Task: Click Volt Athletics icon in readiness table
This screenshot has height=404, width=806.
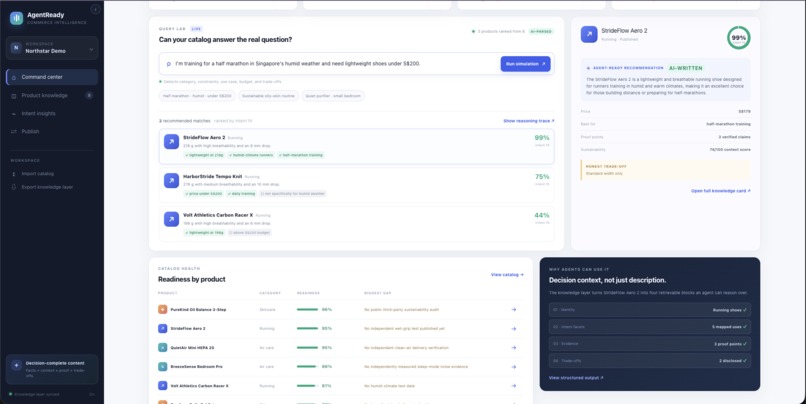Action: (162, 385)
